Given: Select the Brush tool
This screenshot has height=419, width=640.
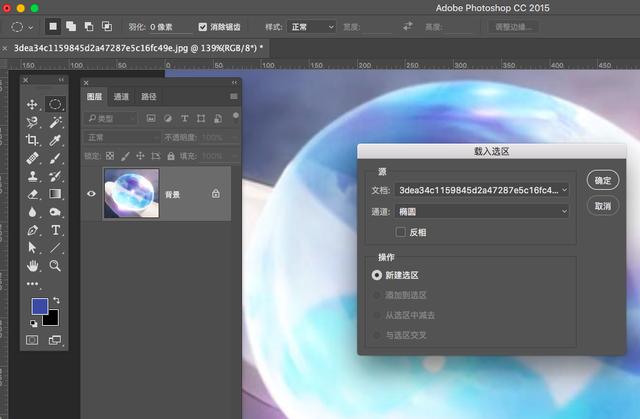Looking at the screenshot, I should (55, 158).
